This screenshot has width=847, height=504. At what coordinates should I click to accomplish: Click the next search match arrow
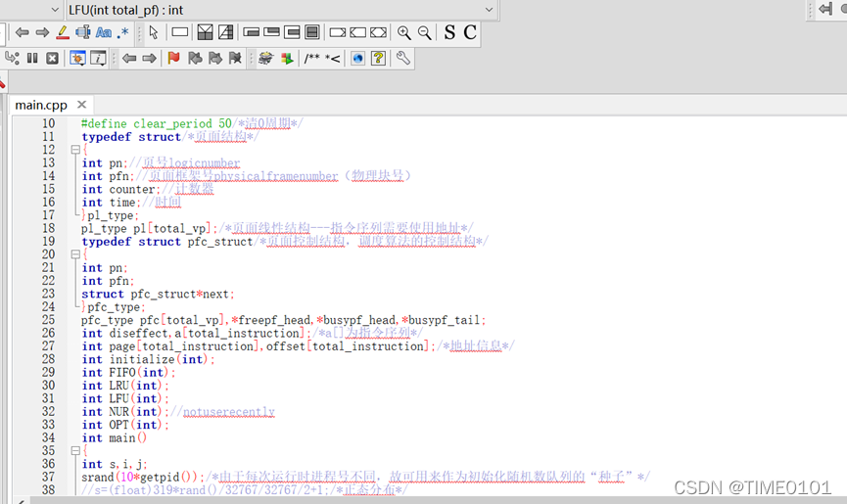coord(42,32)
